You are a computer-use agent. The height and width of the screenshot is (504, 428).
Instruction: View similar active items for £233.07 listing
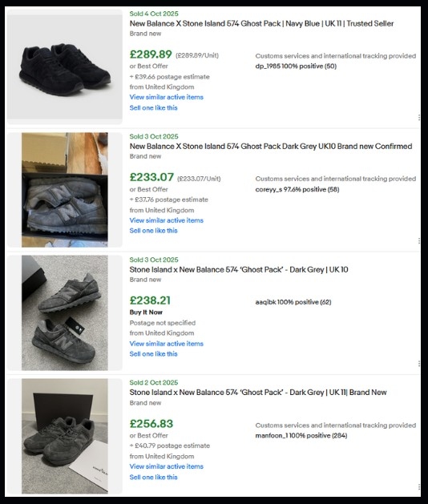pyautogui.click(x=166, y=220)
